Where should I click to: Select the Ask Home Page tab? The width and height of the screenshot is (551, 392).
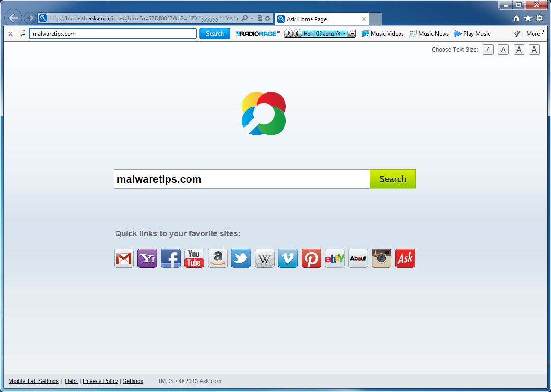coord(321,19)
